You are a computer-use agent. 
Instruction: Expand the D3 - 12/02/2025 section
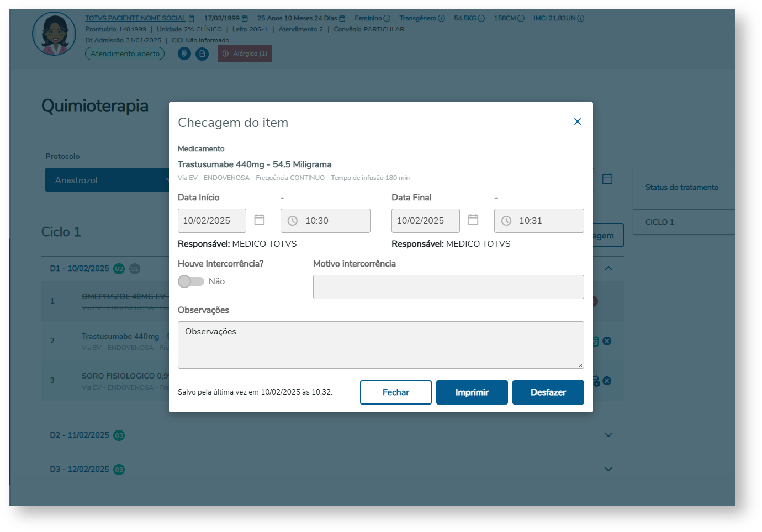coord(608,469)
